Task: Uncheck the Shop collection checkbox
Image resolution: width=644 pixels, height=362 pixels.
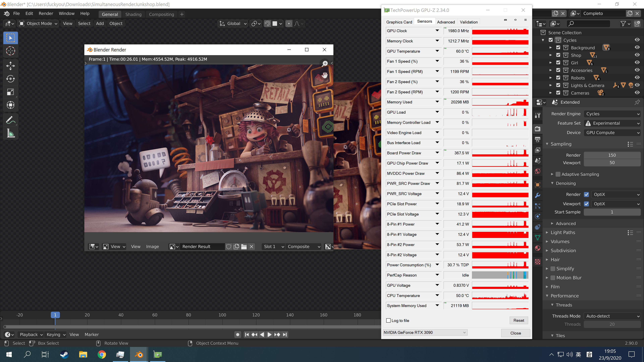Action: (558, 55)
